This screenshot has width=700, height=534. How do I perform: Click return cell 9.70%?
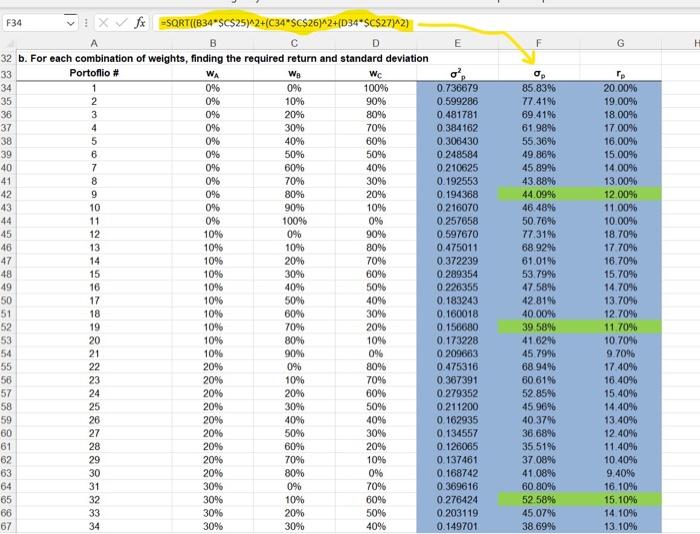point(621,353)
